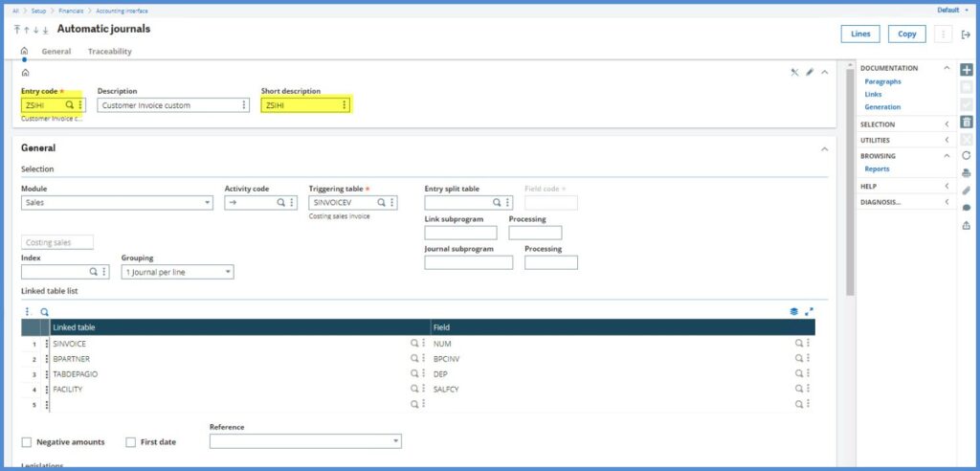Click the New record plus icon
The width and height of the screenshot is (980, 471).
(966, 70)
